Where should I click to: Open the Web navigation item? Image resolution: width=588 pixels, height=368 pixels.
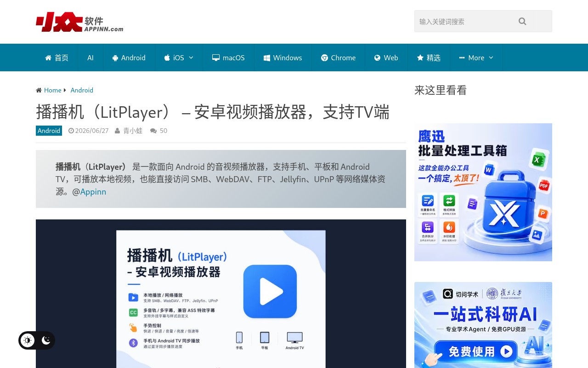(x=386, y=57)
